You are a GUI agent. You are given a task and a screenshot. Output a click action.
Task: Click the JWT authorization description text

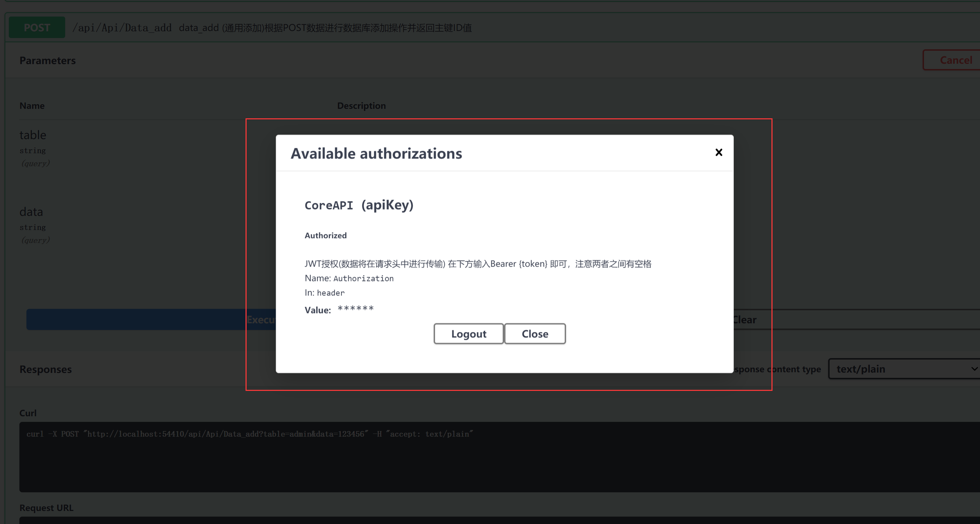click(478, 264)
